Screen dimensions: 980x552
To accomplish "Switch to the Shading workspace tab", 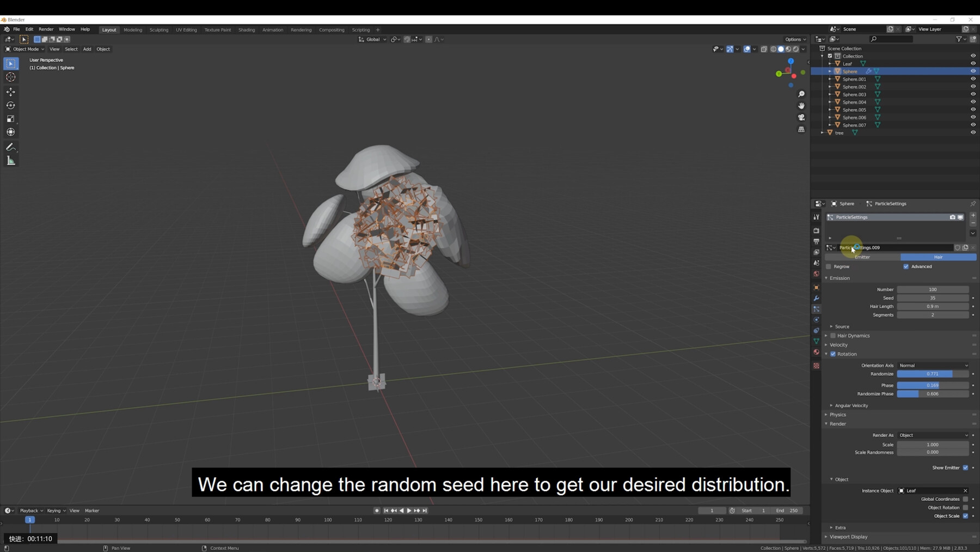I will pos(247,29).
